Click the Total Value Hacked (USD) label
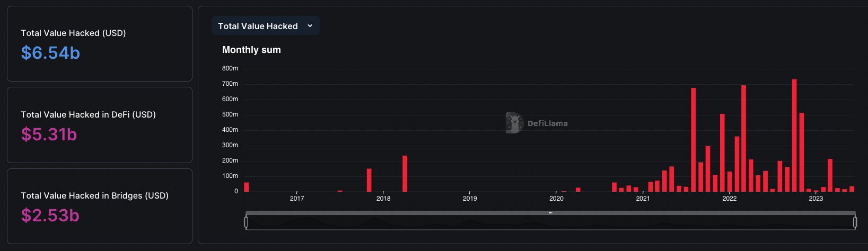The height and width of the screenshot is (251, 868). pyautogui.click(x=73, y=33)
